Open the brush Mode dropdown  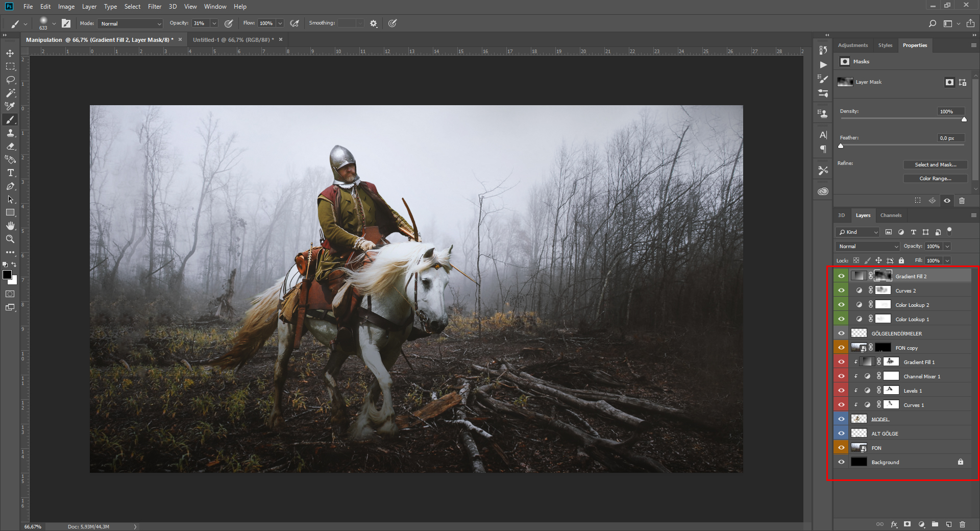pos(130,23)
